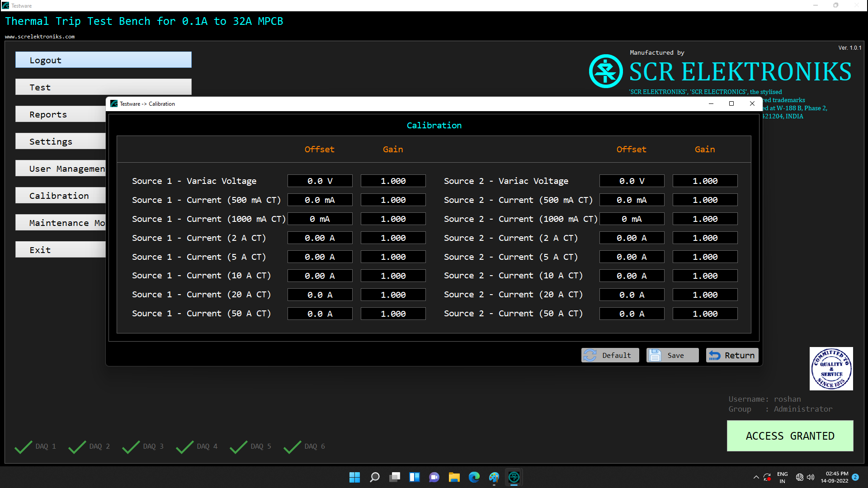Image resolution: width=868 pixels, height=488 pixels.
Task: Click the DAQ 1 green checkmark
Action: 24,446
